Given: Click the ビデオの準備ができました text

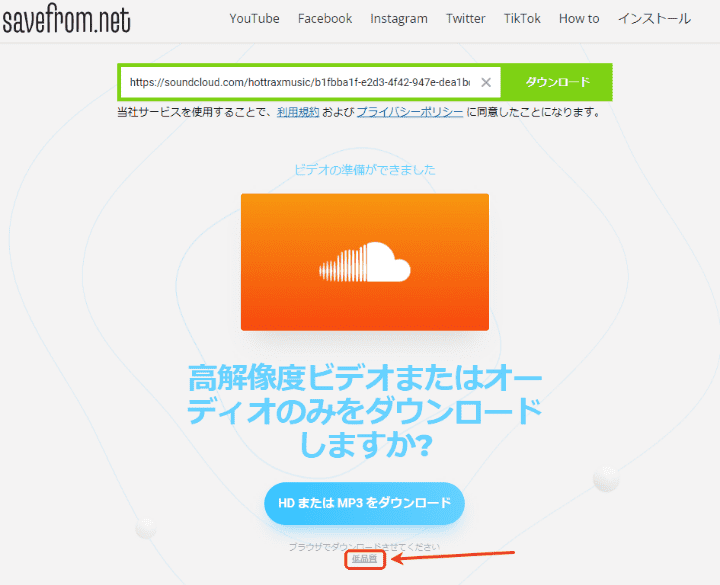Looking at the screenshot, I should 365,170.
